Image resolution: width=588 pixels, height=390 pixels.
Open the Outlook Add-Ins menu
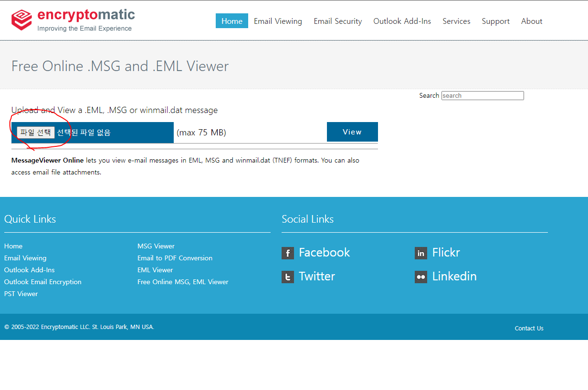(x=402, y=21)
